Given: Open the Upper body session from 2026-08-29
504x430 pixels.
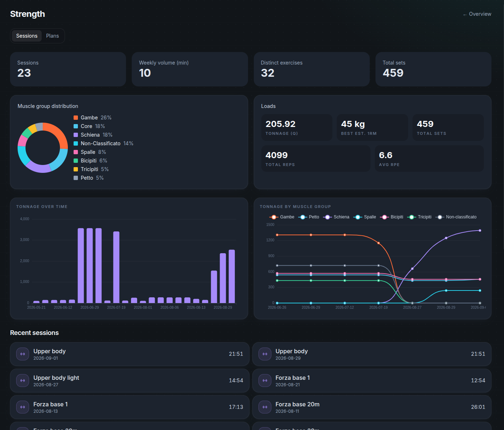Looking at the screenshot, I should [372, 354].
